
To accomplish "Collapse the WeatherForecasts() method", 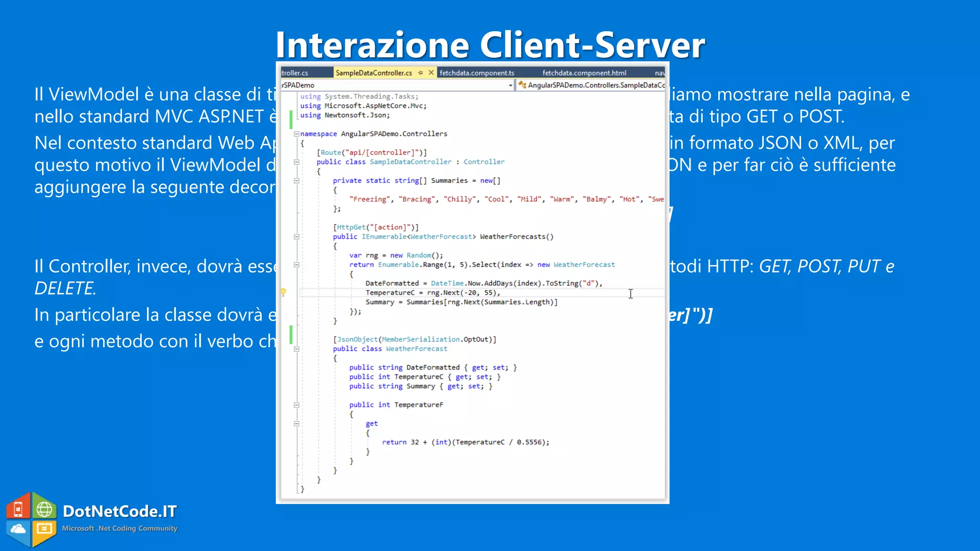I will (296, 237).
